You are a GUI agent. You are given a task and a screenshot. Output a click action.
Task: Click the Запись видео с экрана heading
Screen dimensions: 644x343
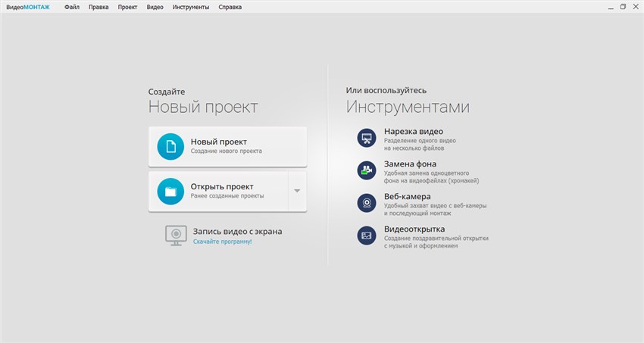[x=237, y=231]
